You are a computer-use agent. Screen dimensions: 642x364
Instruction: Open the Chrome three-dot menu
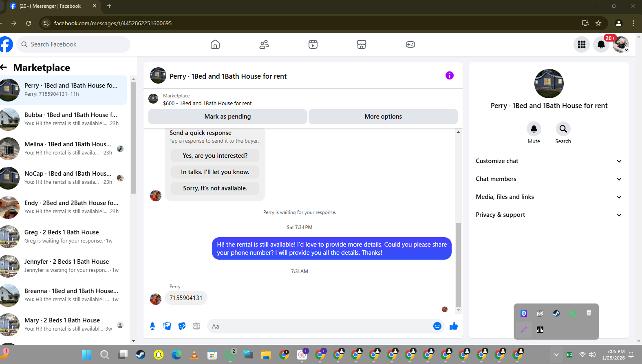click(633, 23)
